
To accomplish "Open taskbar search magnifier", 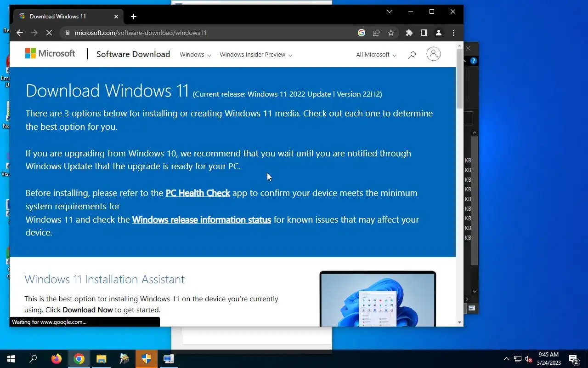I will (x=33, y=359).
